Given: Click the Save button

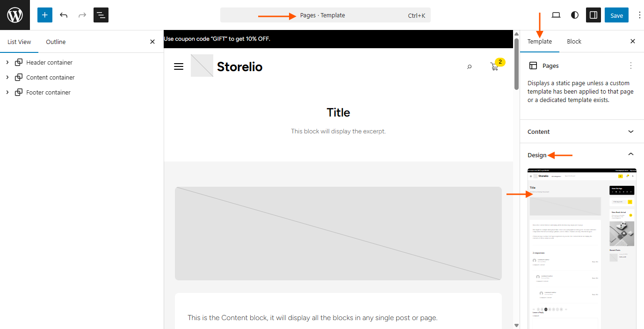Looking at the screenshot, I should (x=616, y=15).
